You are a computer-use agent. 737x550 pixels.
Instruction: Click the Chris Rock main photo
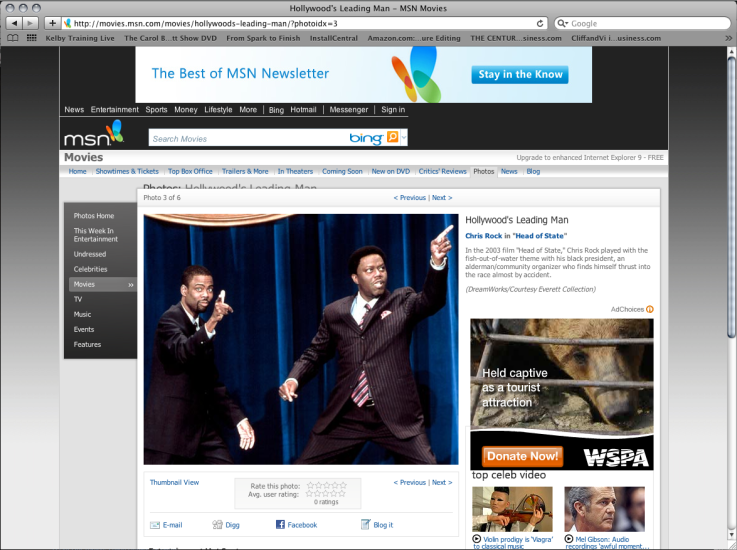click(x=301, y=339)
